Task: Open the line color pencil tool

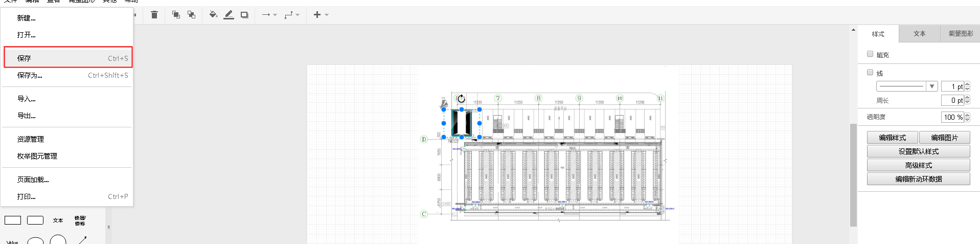Action: (x=229, y=15)
